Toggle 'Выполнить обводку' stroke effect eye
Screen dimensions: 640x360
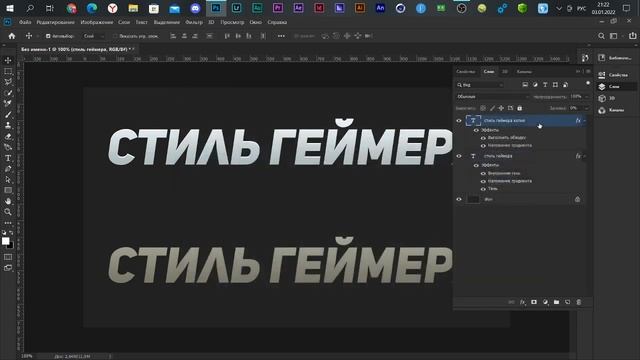coord(483,138)
